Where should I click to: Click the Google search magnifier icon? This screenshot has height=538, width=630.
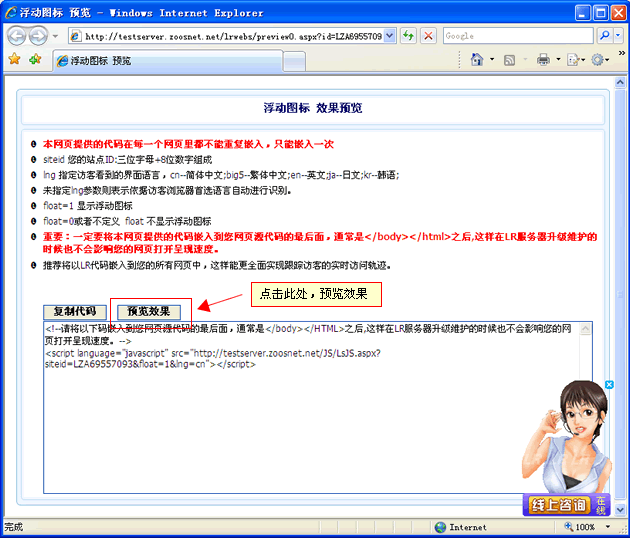(605, 35)
